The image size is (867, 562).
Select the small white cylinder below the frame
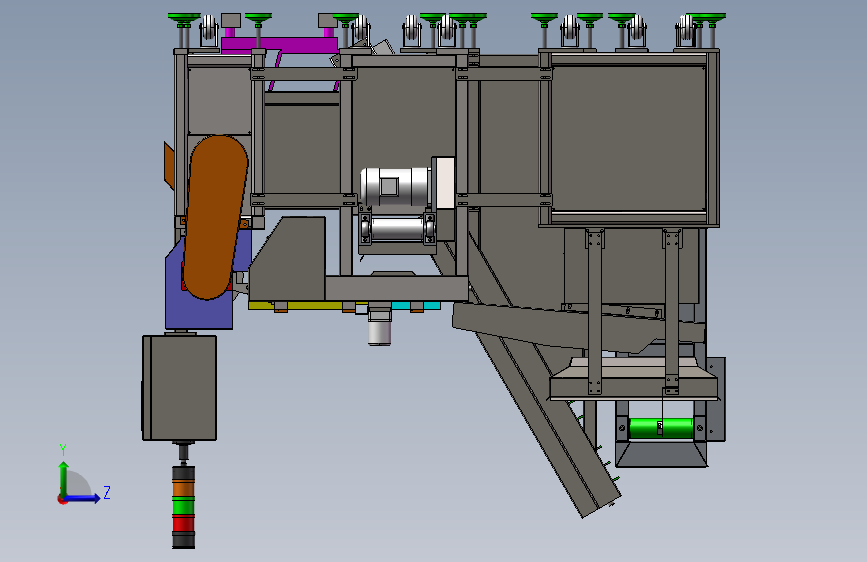(x=379, y=332)
